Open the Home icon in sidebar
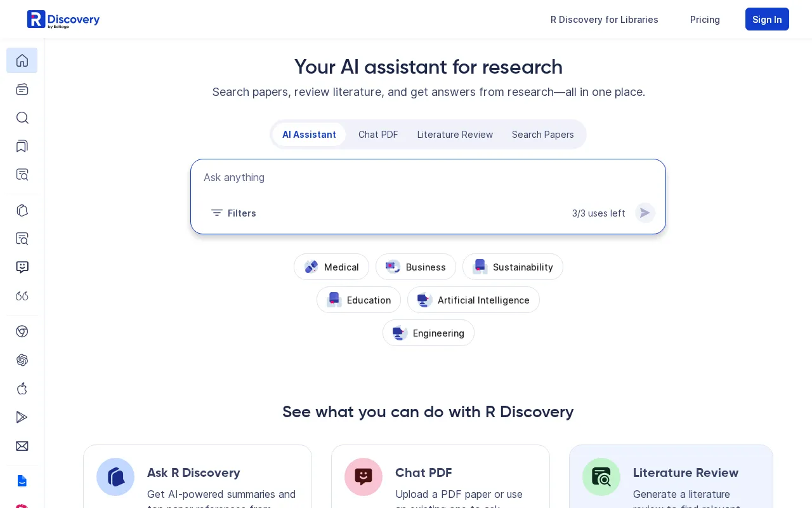 click(x=22, y=60)
